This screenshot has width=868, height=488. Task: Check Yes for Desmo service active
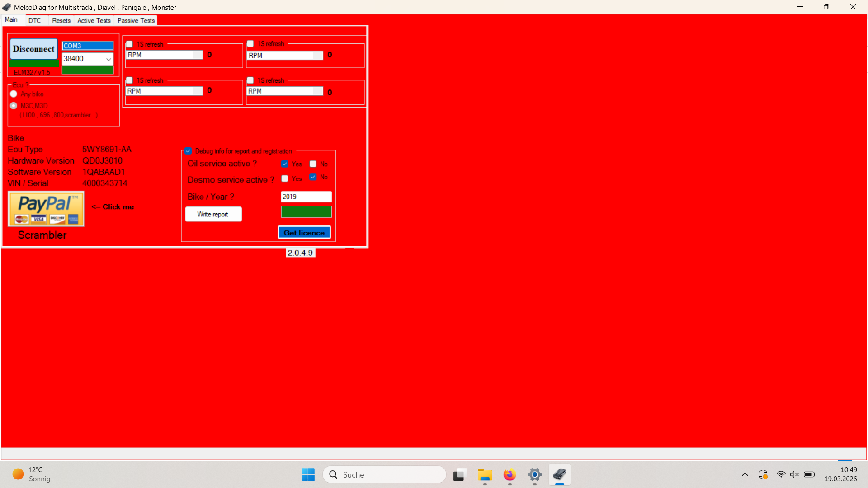284,178
